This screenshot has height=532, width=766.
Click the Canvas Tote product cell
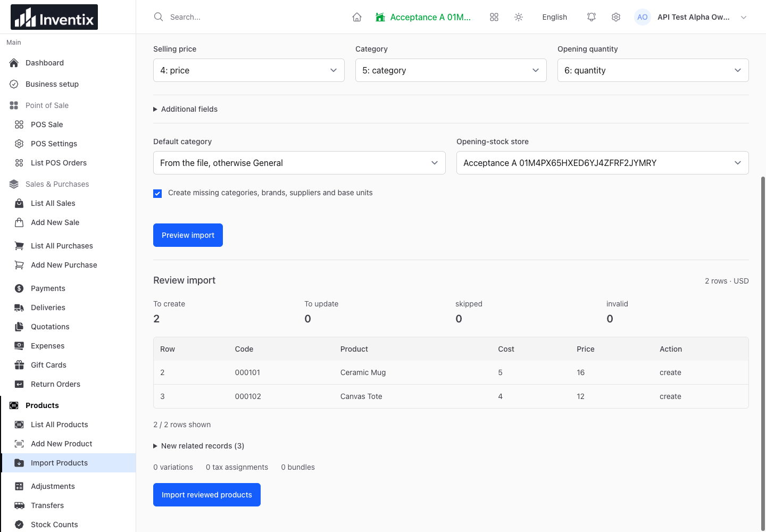coord(361,396)
